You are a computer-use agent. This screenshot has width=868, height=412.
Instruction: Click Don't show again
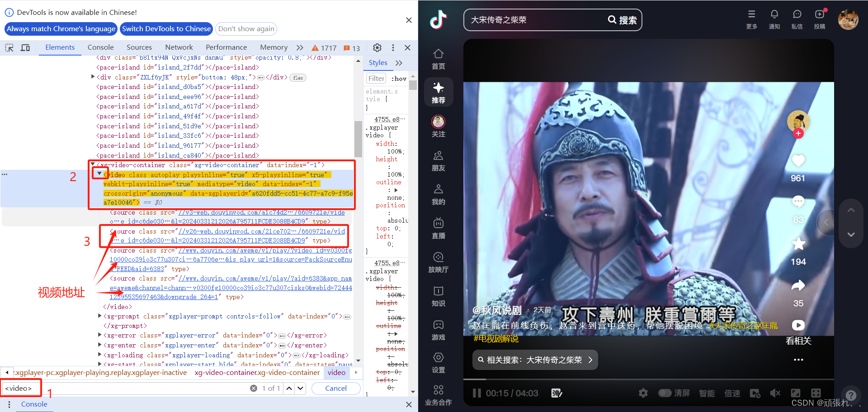coord(246,28)
